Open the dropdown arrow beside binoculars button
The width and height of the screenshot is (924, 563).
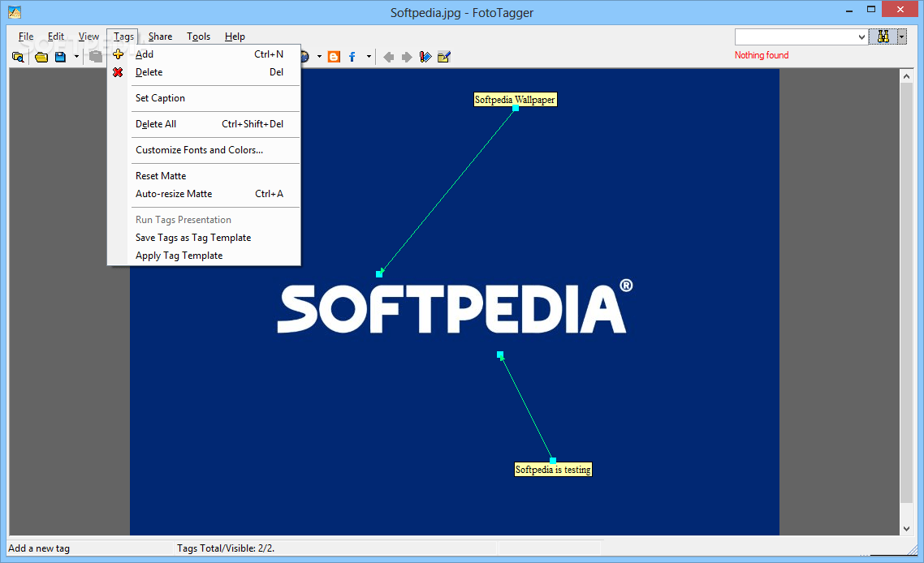coord(901,37)
